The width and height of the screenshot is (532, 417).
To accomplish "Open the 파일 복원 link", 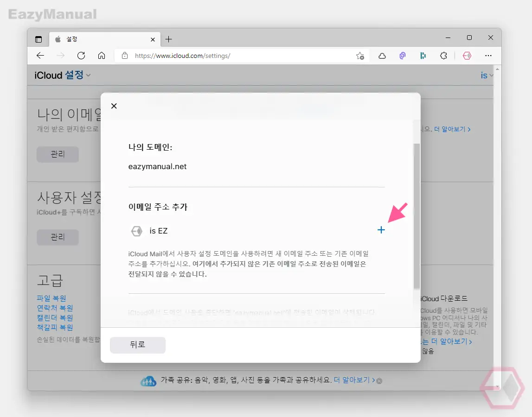I will [x=51, y=298].
